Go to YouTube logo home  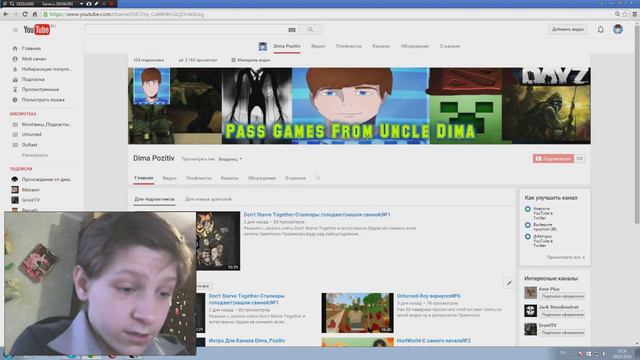[x=37, y=29]
